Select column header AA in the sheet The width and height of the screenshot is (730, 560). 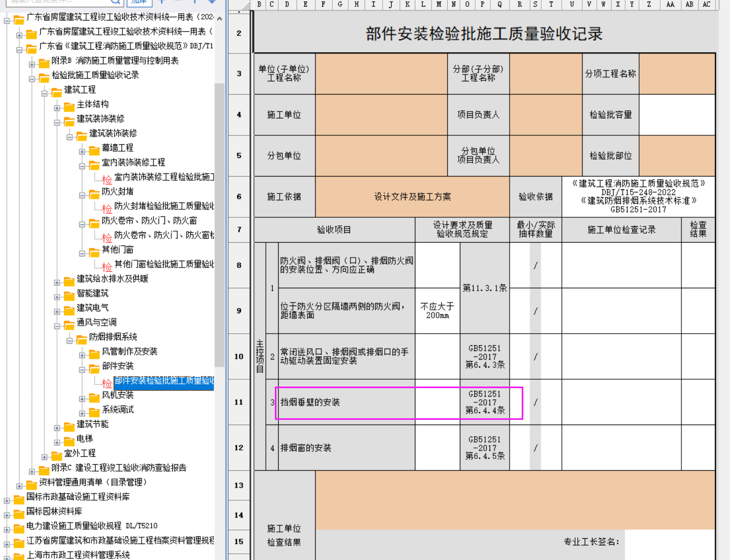pos(670,4)
